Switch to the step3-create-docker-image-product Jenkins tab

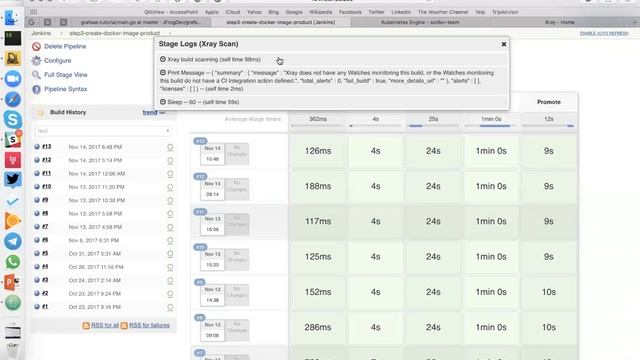click(x=281, y=22)
